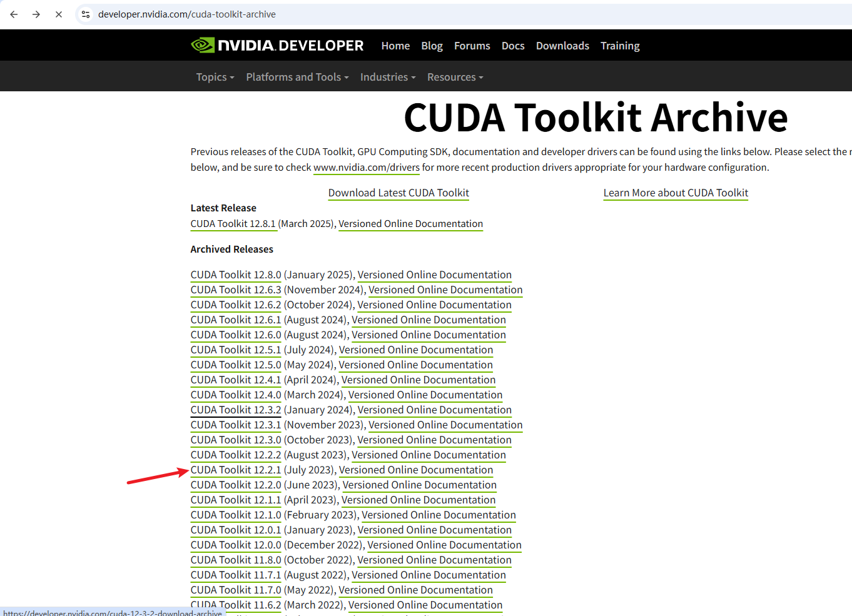
Task: Open the Home menu item
Action: point(395,46)
